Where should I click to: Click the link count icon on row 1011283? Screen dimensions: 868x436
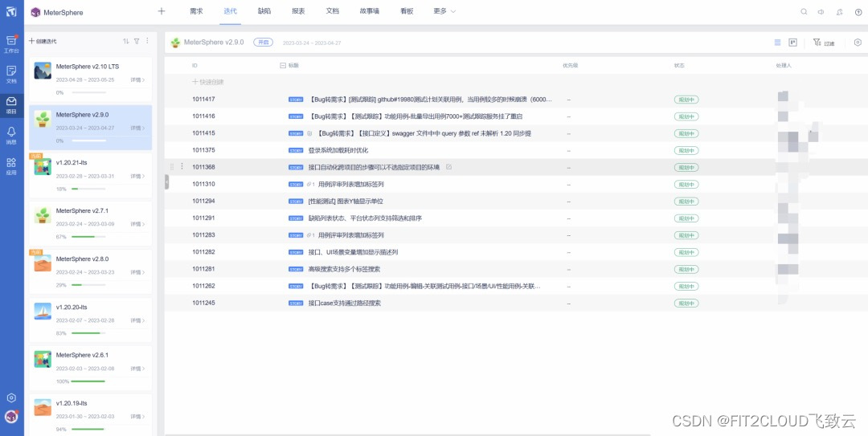[x=310, y=235]
